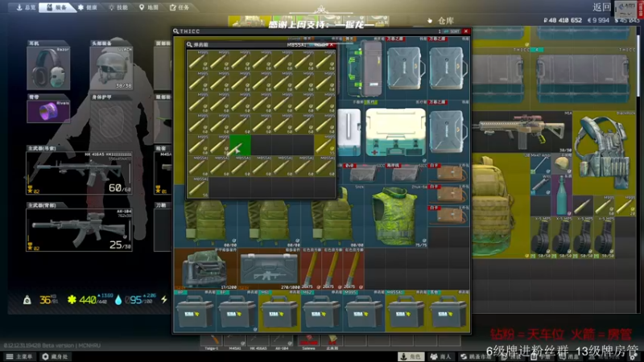
Task: Select the teal glass bottle in stash
Action: coord(561,195)
